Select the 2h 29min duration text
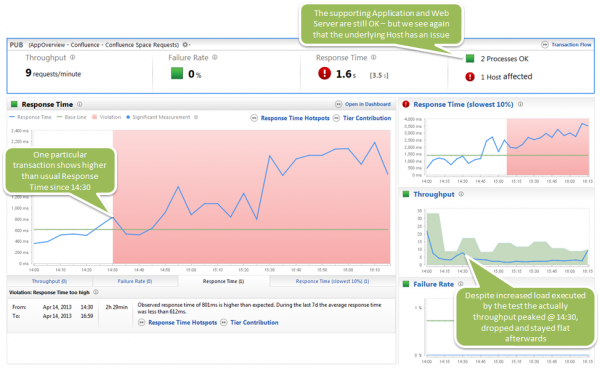This screenshot has height=369, width=600. point(117,307)
